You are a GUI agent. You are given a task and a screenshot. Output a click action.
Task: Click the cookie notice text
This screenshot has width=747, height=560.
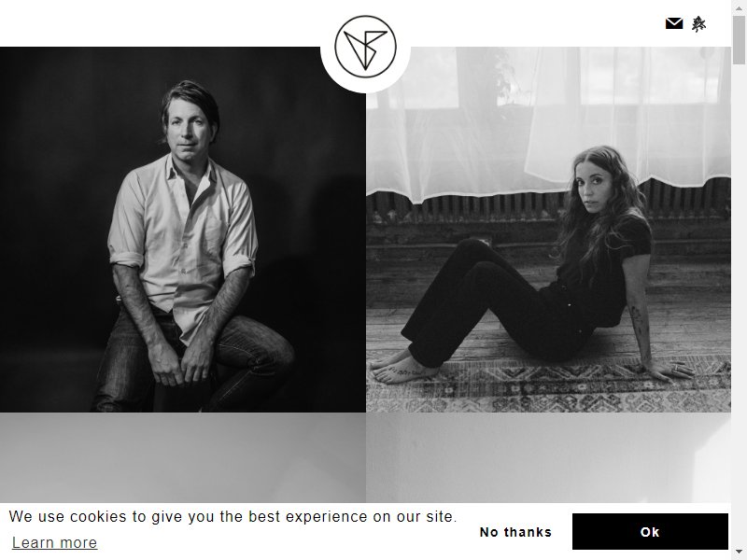click(233, 517)
